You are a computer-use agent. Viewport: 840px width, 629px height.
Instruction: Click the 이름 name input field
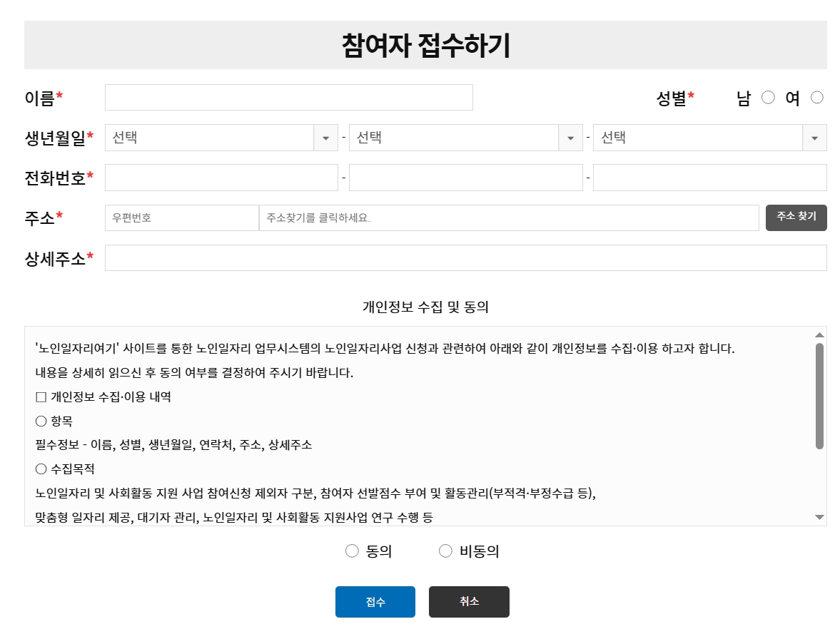coord(288,98)
